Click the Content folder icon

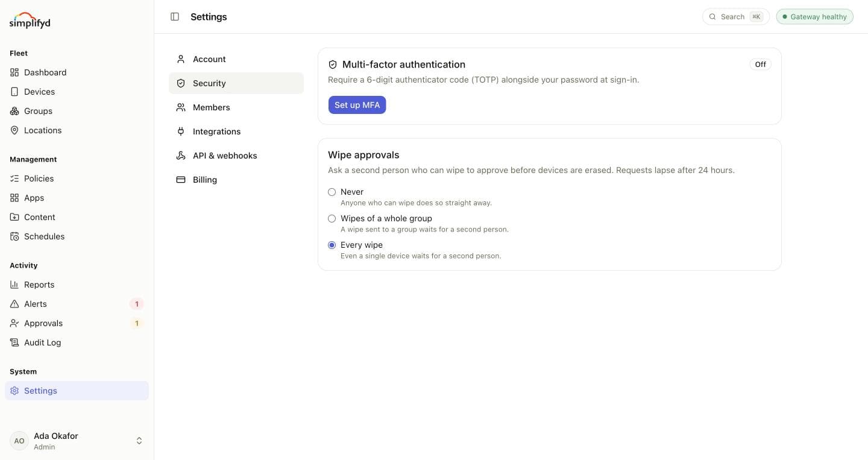[14, 217]
